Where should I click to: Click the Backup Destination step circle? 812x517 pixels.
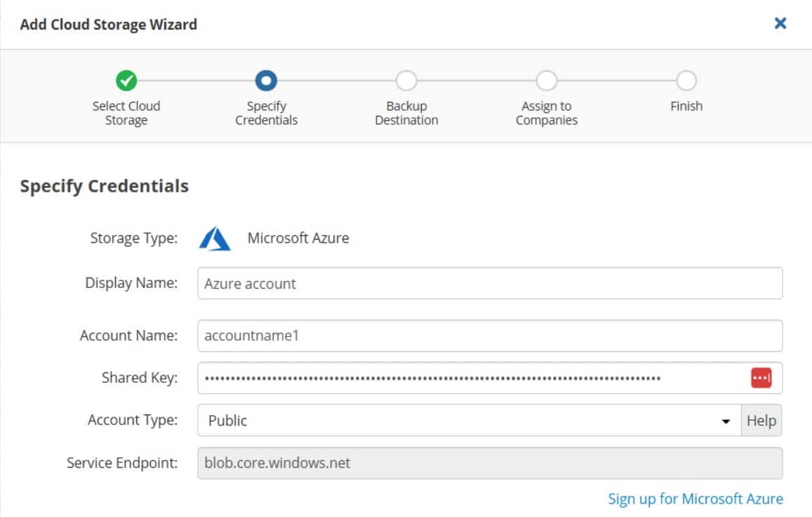[406, 80]
